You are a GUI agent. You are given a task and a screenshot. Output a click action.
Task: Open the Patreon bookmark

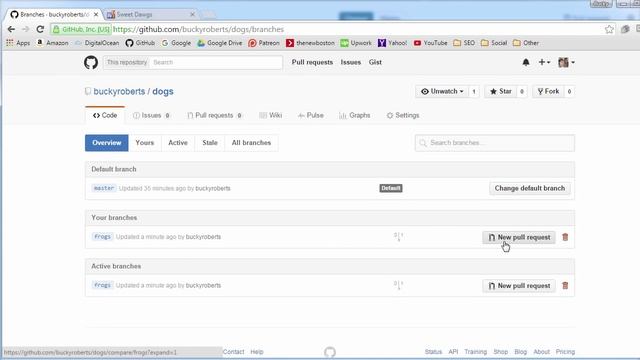(x=264, y=43)
